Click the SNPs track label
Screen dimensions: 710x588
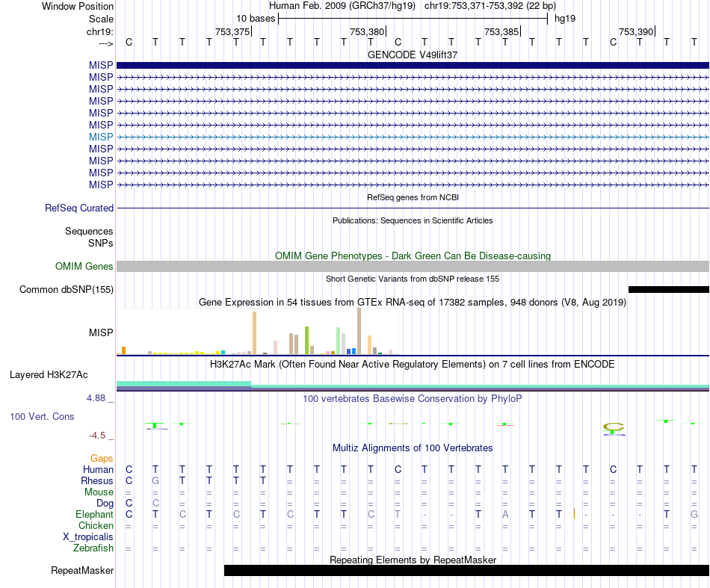point(101,243)
